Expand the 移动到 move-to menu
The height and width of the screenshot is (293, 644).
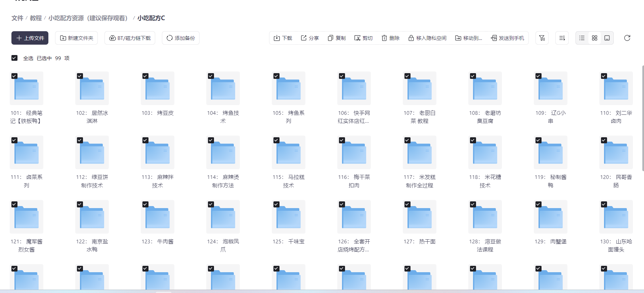click(469, 38)
